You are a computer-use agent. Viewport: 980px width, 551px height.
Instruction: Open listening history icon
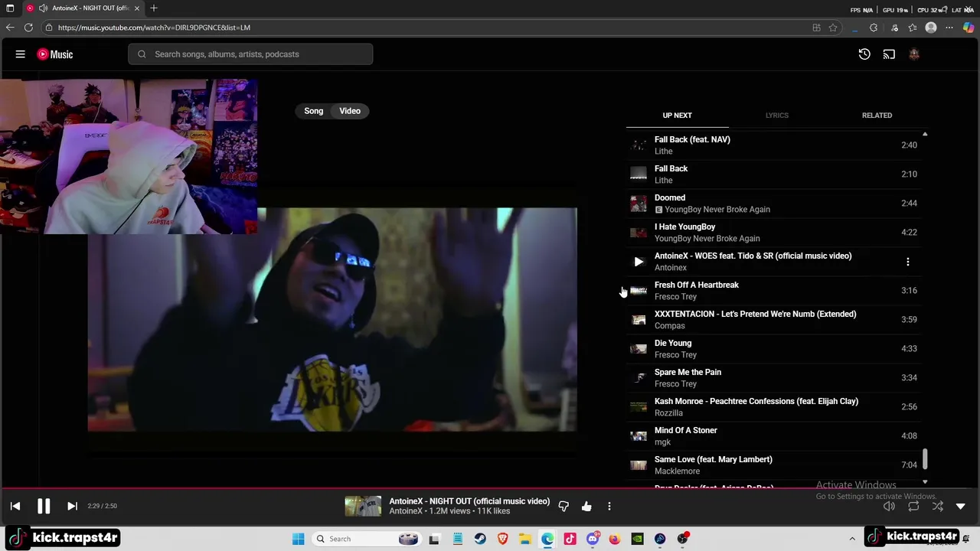[x=864, y=54]
